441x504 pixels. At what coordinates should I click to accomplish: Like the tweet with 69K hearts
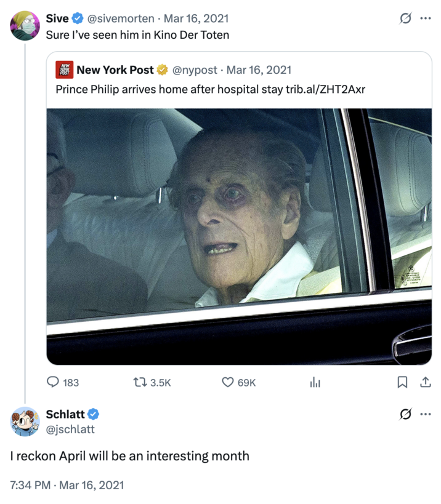click(228, 382)
